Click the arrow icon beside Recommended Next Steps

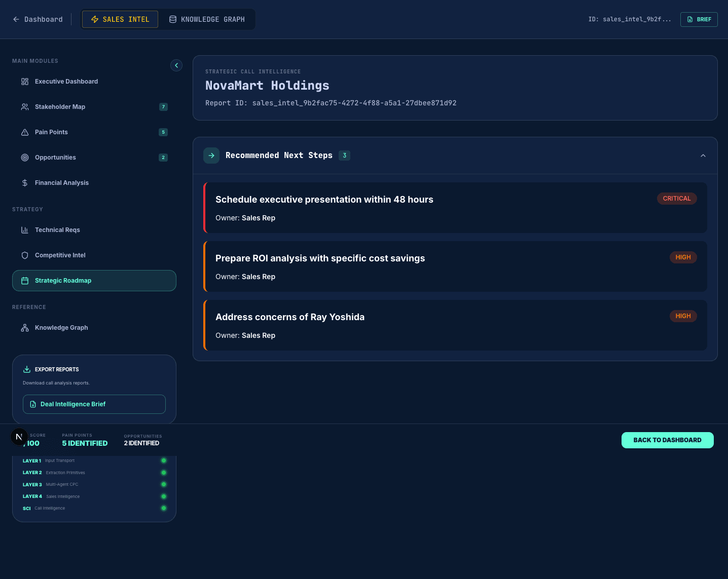coord(211,156)
